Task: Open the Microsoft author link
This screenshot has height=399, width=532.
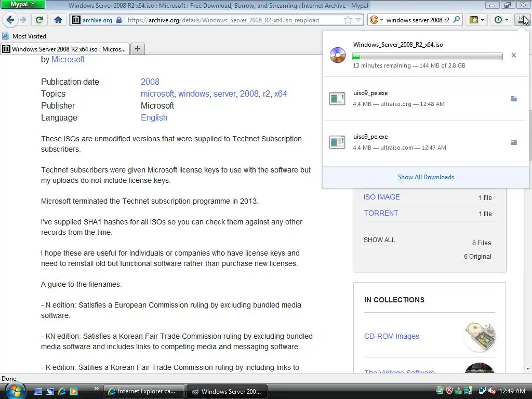Action: tap(68, 59)
